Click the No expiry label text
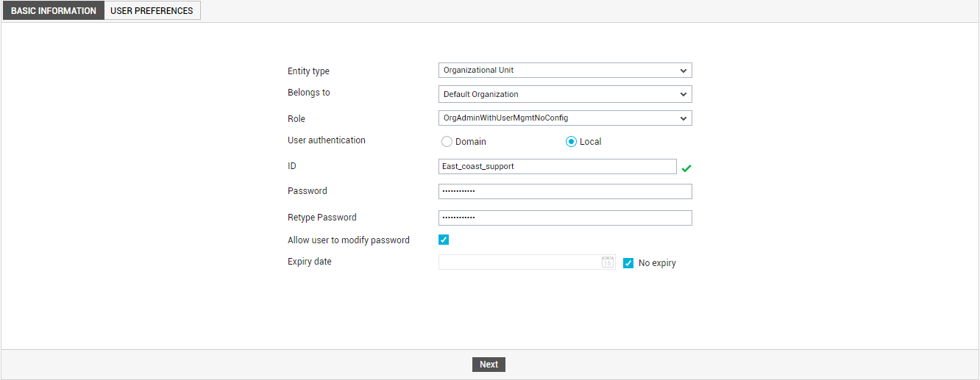The width and height of the screenshot is (980, 380). [x=657, y=263]
